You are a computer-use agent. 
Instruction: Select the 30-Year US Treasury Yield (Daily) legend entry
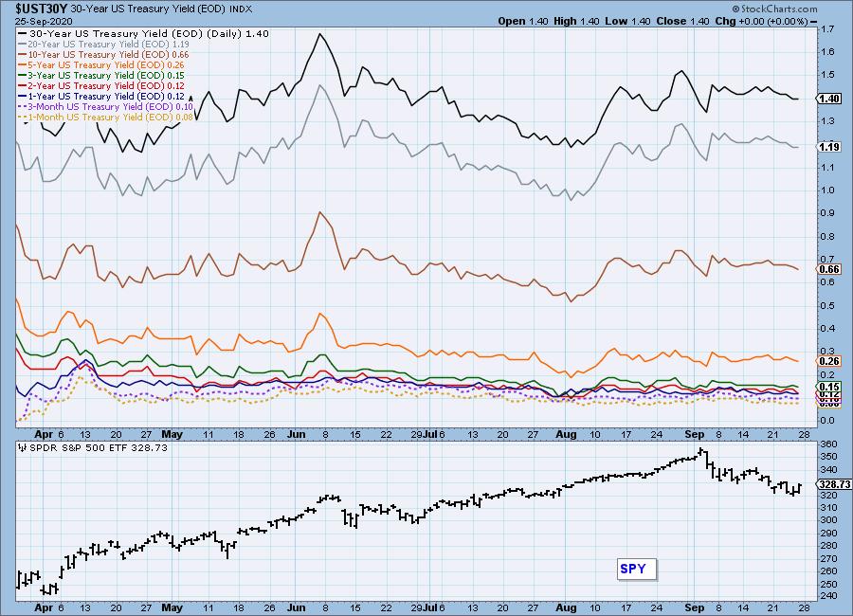(x=144, y=33)
